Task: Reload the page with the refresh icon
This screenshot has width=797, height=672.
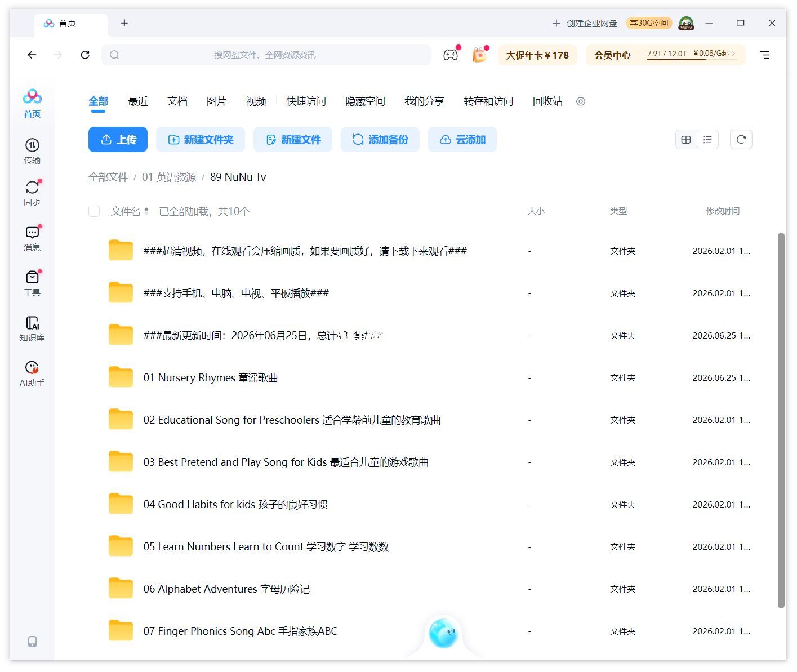Action: pyautogui.click(x=85, y=55)
